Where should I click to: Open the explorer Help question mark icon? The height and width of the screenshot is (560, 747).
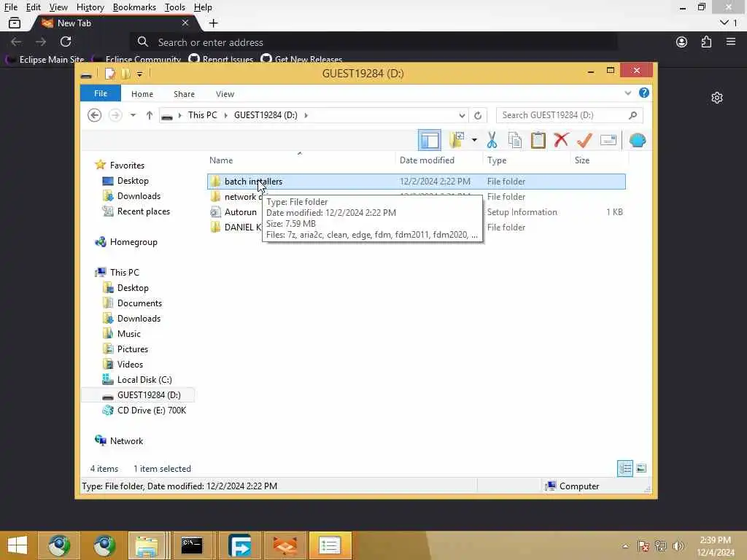[x=643, y=93]
